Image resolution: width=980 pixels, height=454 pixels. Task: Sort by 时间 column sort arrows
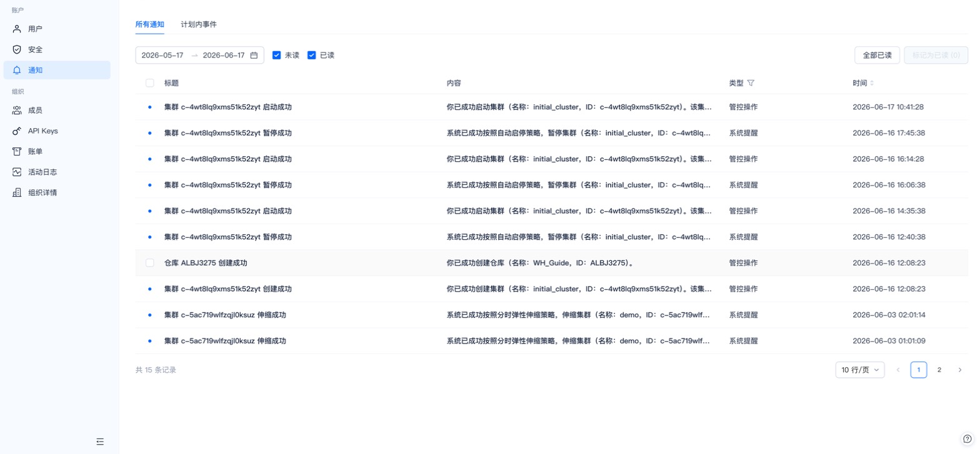872,83
